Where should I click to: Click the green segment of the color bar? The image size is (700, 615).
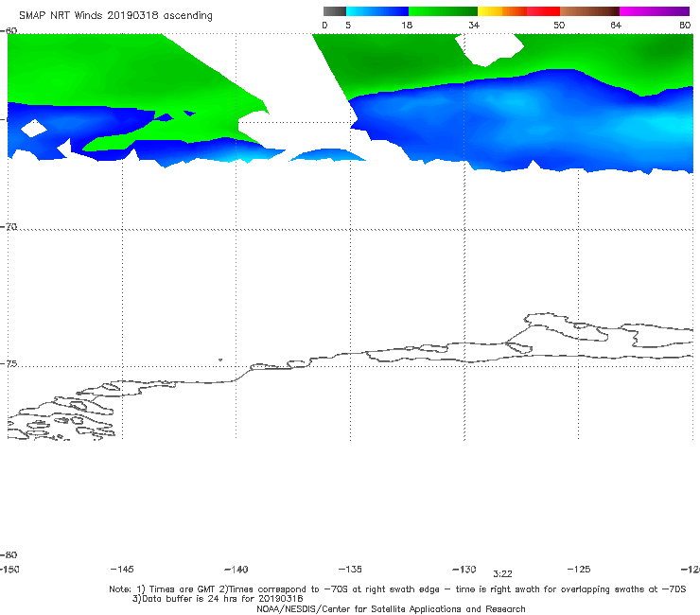point(443,11)
